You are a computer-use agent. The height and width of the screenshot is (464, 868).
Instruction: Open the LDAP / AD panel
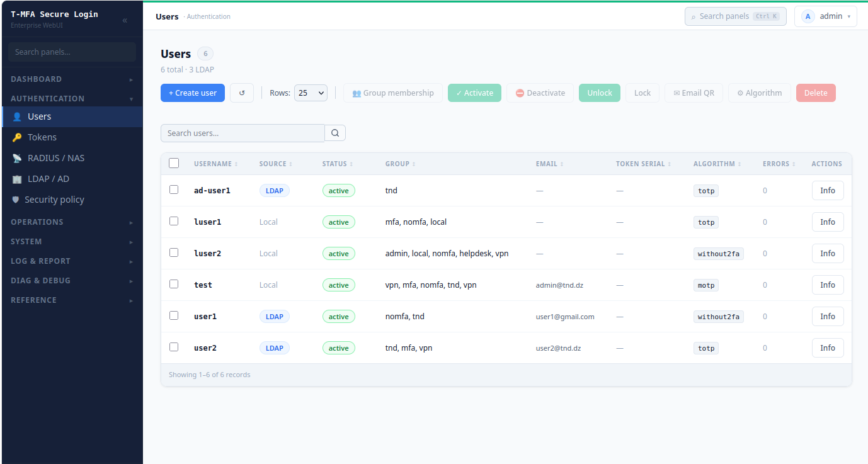pos(72,179)
